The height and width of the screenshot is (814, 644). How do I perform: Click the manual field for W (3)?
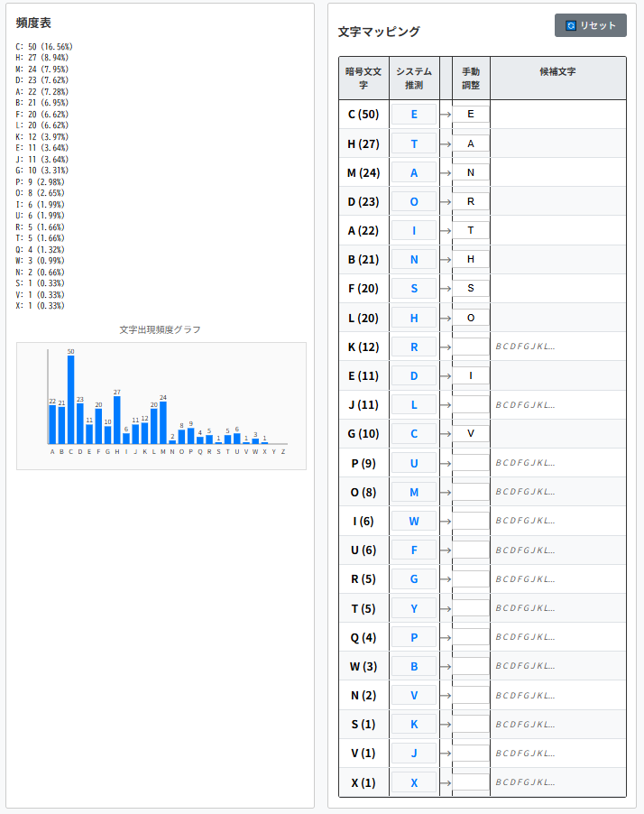471,666
